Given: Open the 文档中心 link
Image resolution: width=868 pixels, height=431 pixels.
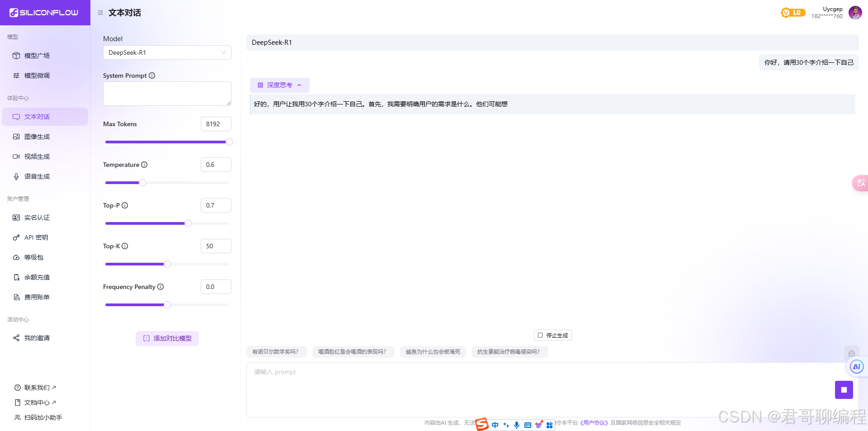Looking at the screenshot, I should (36, 403).
